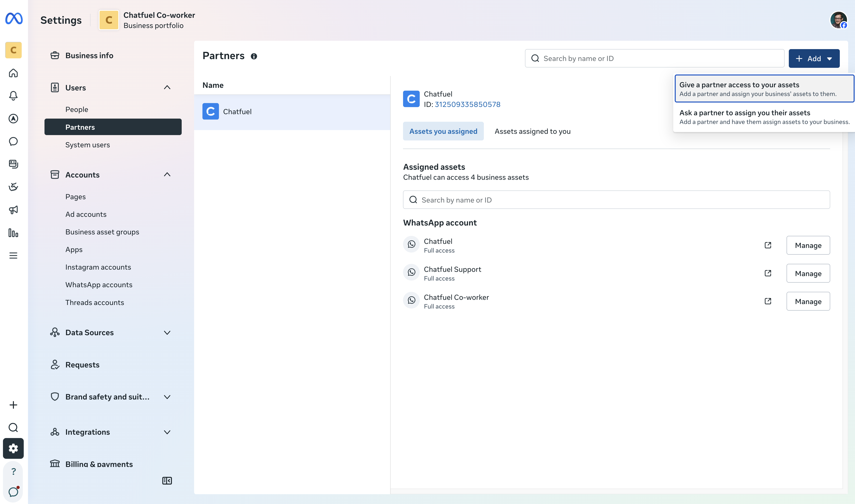The height and width of the screenshot is (504, 855).
Task: Open the feedback chat icon at bottom
Action: [x=13, y=492]
